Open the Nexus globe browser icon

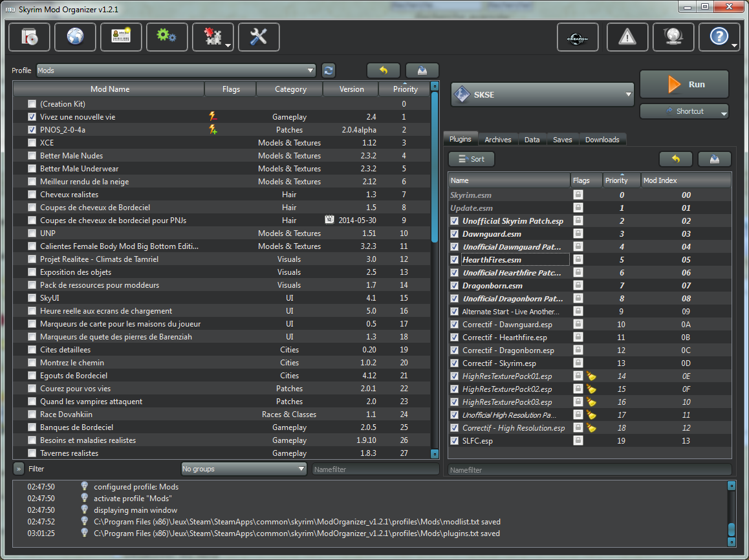tap(75, 37)
